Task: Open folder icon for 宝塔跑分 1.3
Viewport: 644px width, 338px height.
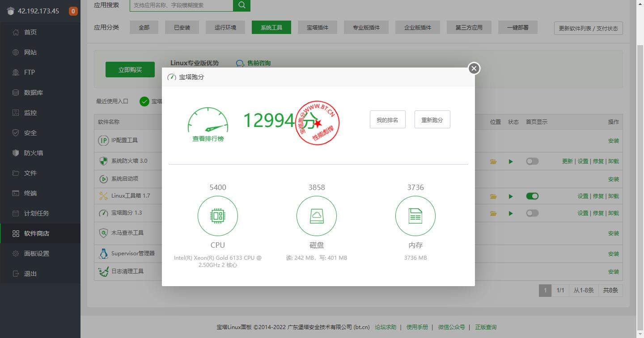Action: coord(493,213)
